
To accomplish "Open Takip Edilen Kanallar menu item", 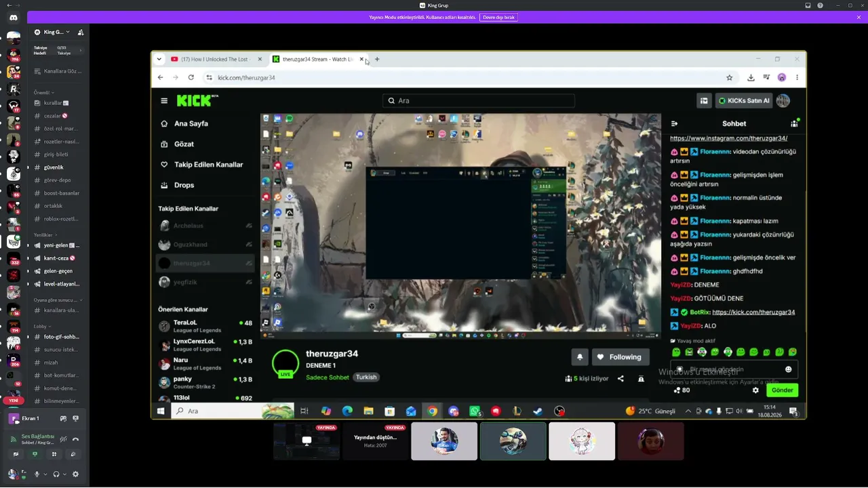I will [201, 165].
